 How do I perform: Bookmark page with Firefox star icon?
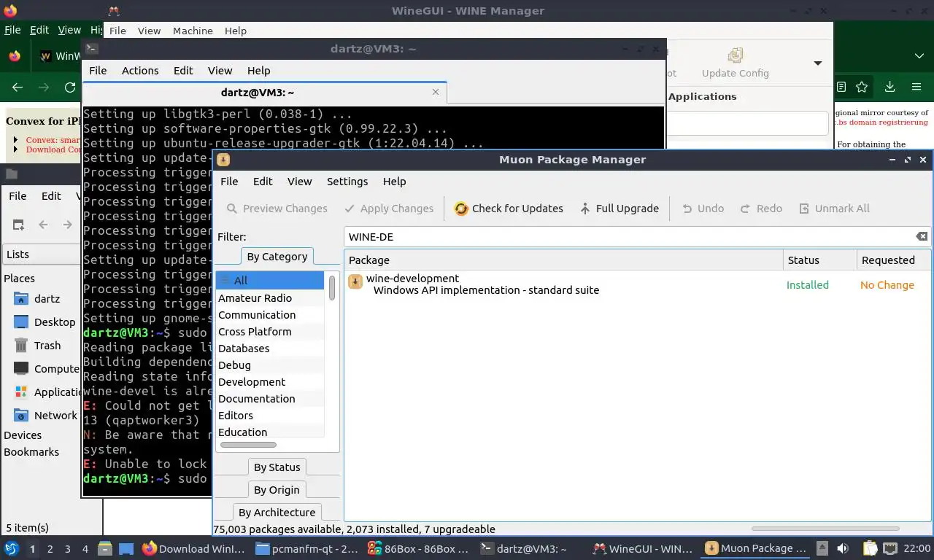click(862, 87)
